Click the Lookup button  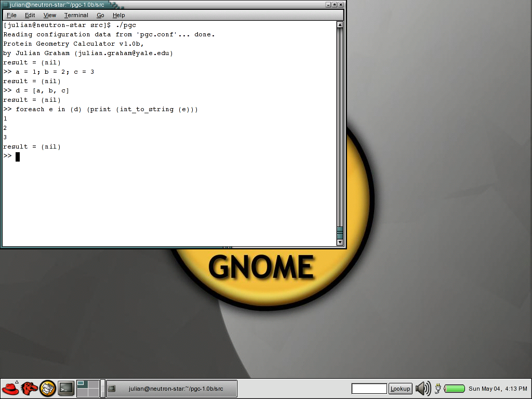tap(400, 389)
